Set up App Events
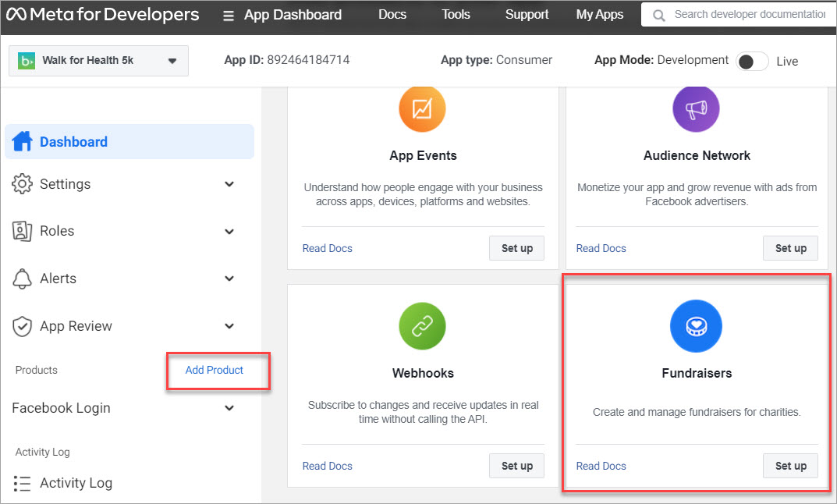The width and height of the screenshot is (837, 504). point(516,248)
